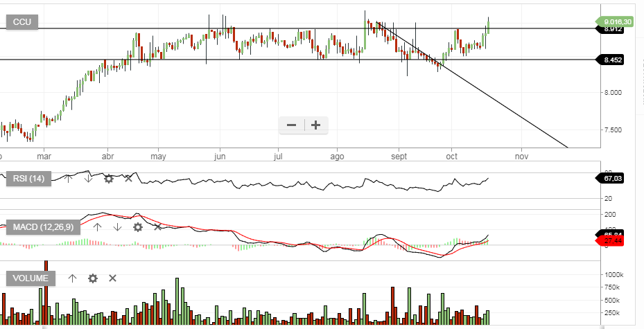The height and width of the screenshot is (329, 644).
Task: Click the jun date axis label
Action: pos(220,157)
